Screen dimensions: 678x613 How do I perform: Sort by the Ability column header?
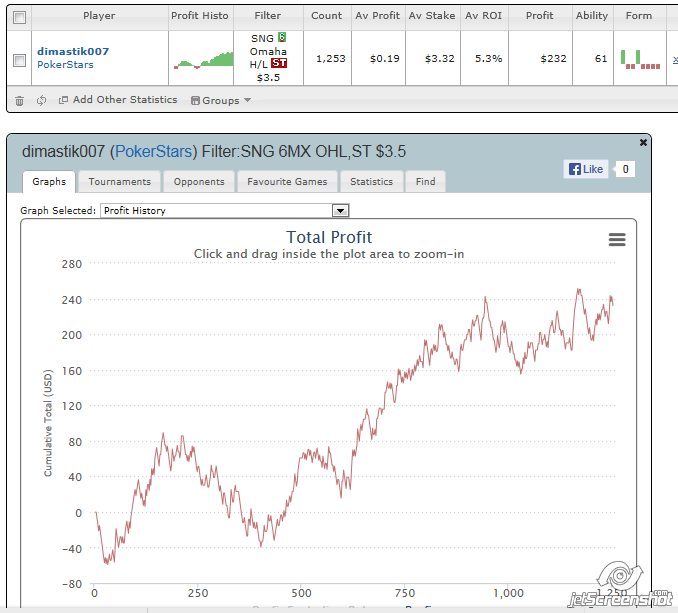coord(592,16)
